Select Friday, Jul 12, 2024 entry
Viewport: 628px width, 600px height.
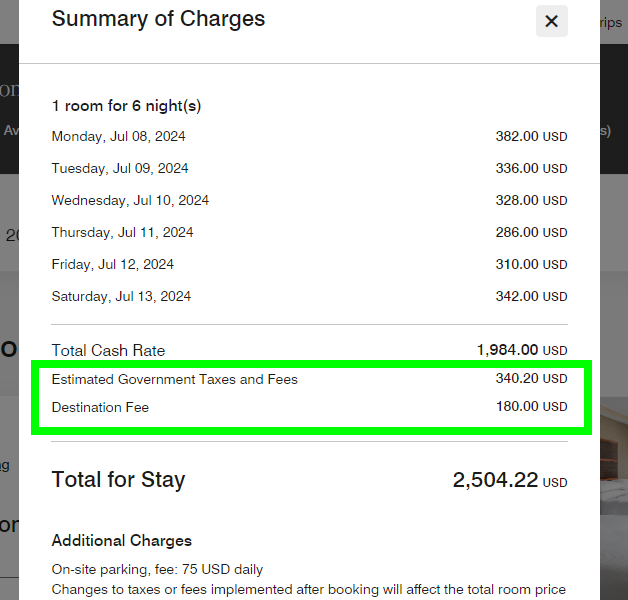pyautogui.click(x=113, y=264)
